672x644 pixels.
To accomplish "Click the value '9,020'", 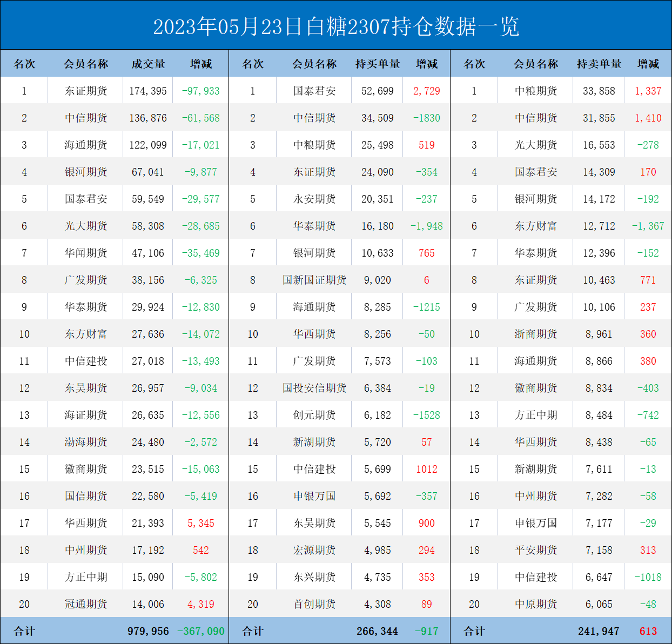I will [378, 280].
